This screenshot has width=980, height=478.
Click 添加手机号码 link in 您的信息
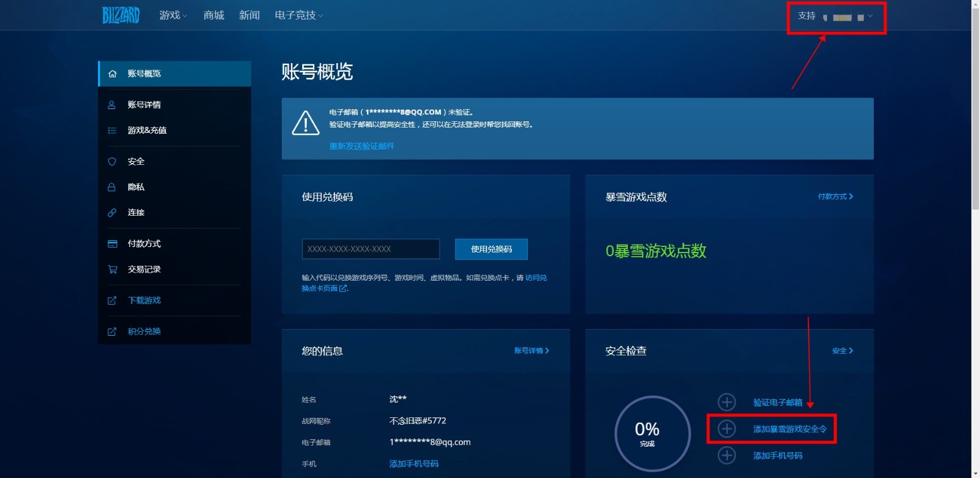[414, 464]
